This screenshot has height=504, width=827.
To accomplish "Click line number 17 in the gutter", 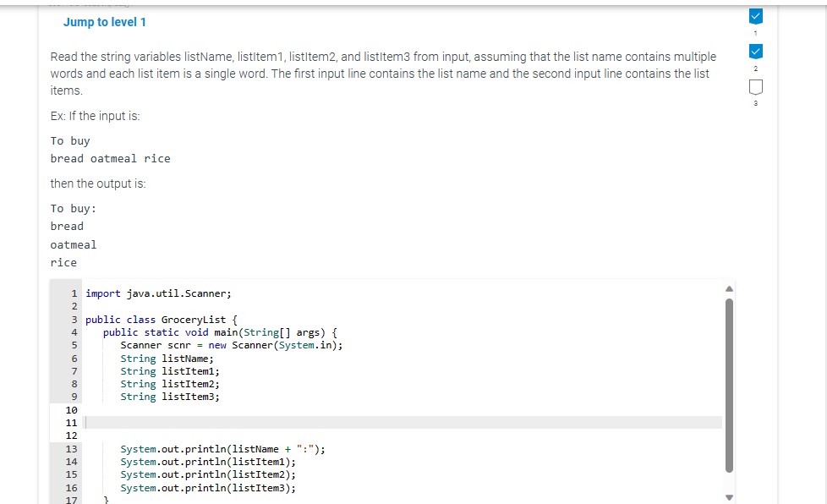I will click(73, 500).
